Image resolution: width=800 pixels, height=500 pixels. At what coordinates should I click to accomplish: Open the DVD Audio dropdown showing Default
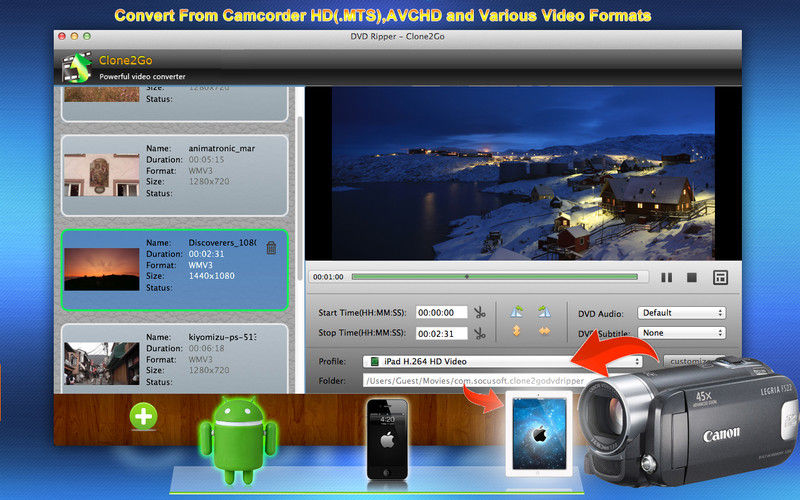[681, 313]
